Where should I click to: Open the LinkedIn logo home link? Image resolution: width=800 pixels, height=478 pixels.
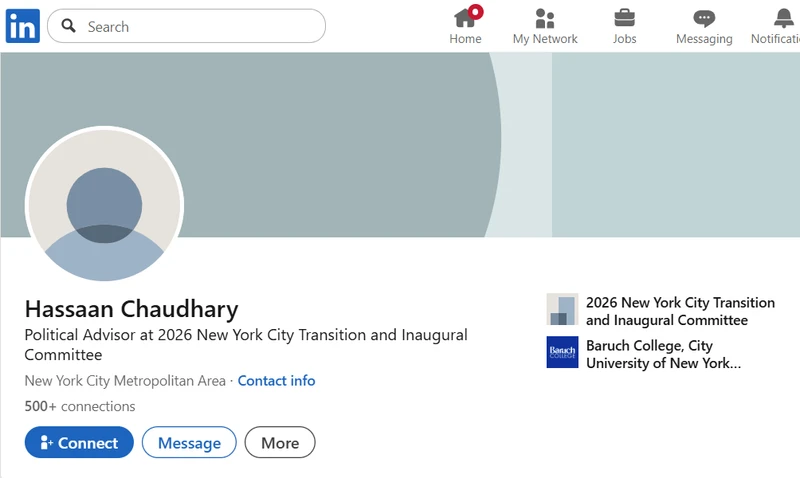22,26
